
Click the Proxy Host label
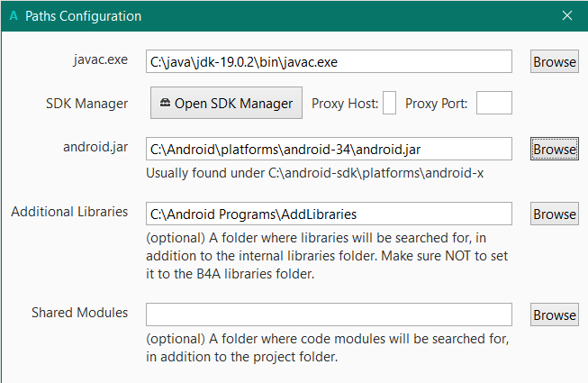(x=345, y=103)
